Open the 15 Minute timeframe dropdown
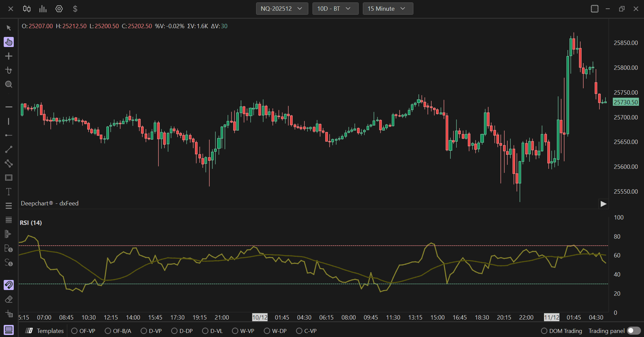Screen dimensions: 644x337 tap(388, 9)
